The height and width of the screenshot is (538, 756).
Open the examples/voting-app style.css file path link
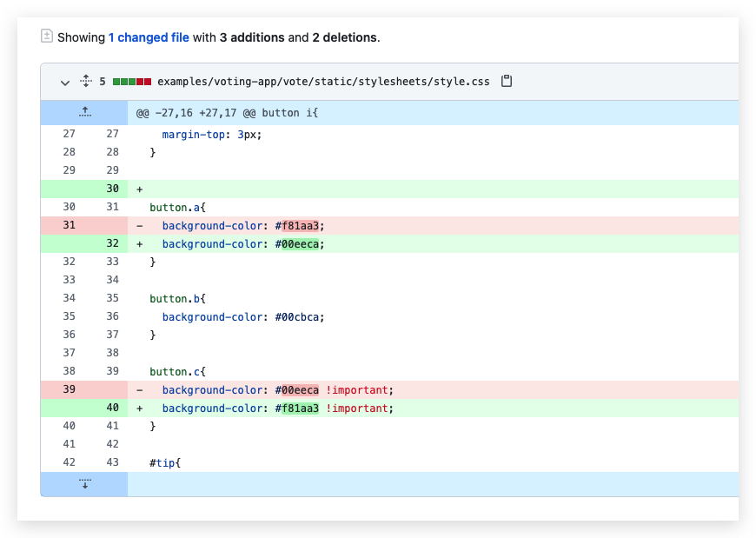click(x=323, y=82)
